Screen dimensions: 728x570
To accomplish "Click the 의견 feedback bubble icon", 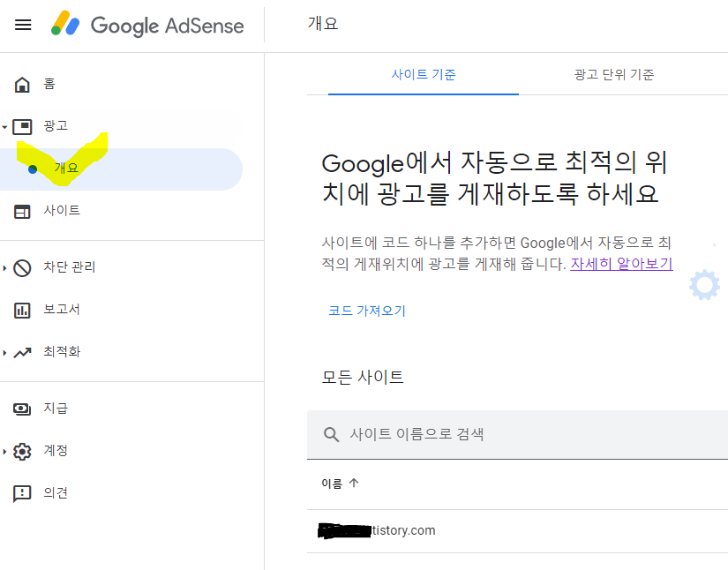I will click(22, 494).
